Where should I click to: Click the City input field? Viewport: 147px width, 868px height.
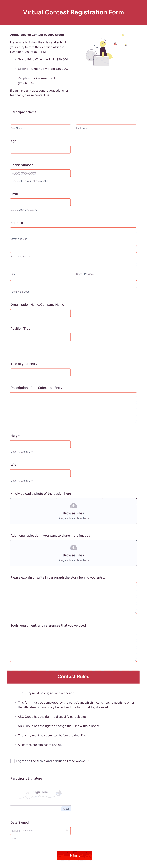click(x=40, y=266)
